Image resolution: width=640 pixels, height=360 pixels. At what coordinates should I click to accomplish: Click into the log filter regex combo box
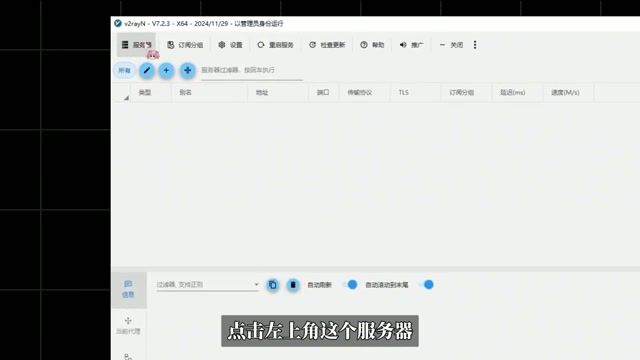[x=207, y=284]
